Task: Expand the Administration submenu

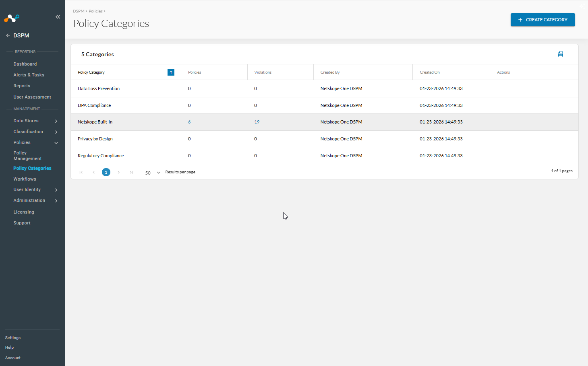Action: coord(56,201)
